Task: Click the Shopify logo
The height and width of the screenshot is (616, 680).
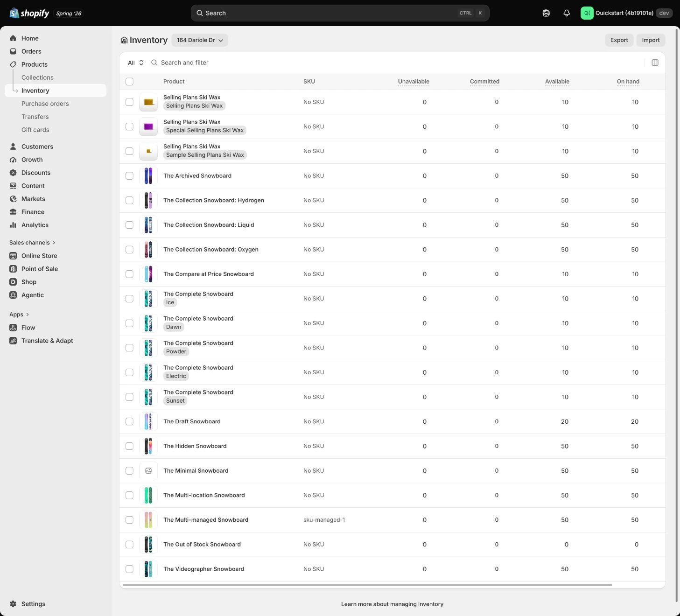Action: 29,13
